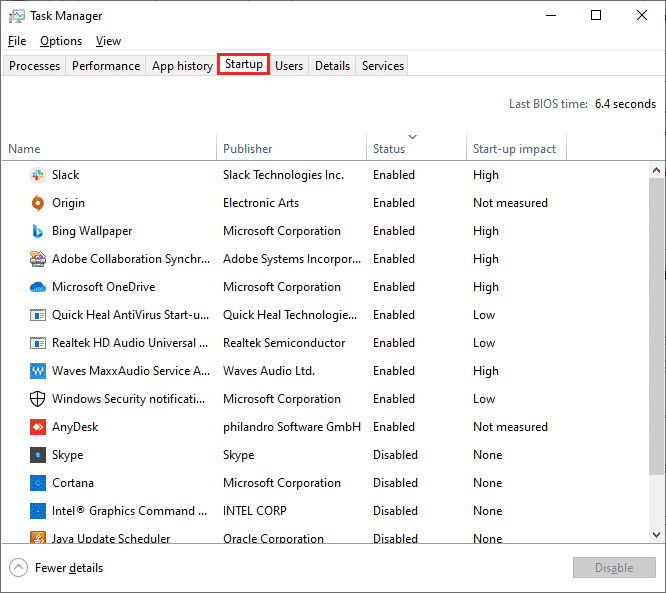
Task: Click publisher Electronic Arts
Action: coord(261,203)
